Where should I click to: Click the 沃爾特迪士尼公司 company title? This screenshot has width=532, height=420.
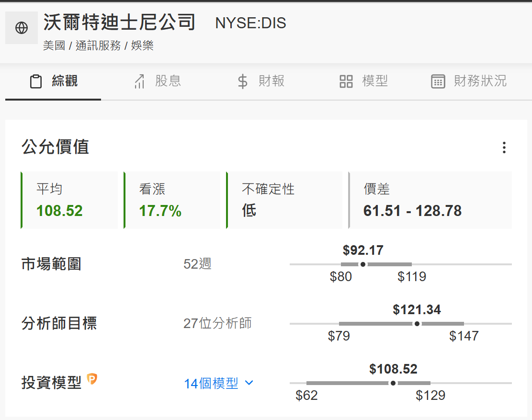(119, 23)
